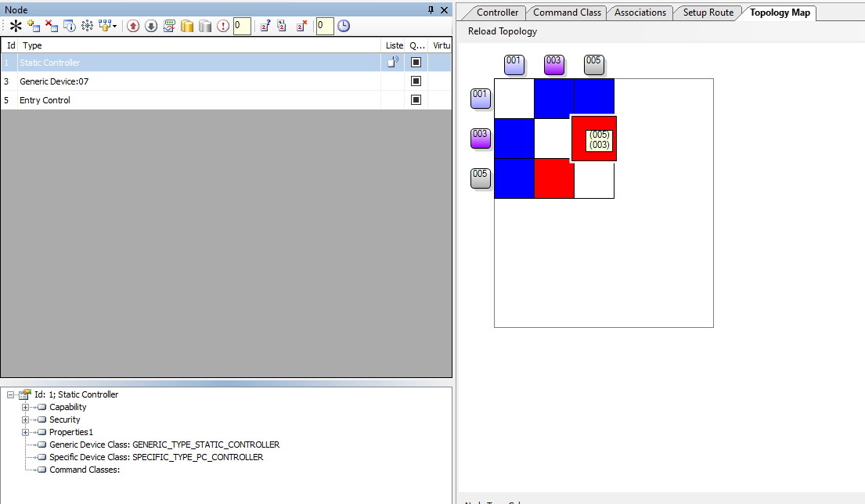Click the number field after the exclamation icon

pyautogui.click(x=242, y=26)
